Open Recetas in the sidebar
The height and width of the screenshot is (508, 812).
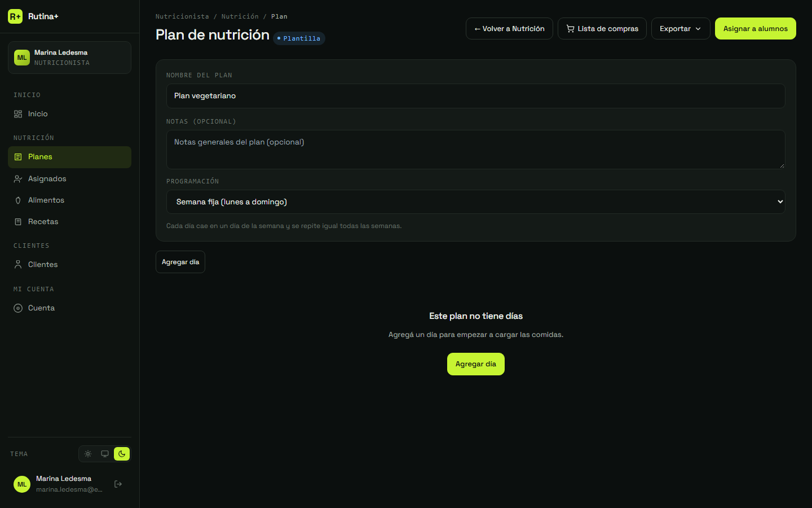click(x=69, y=222)
